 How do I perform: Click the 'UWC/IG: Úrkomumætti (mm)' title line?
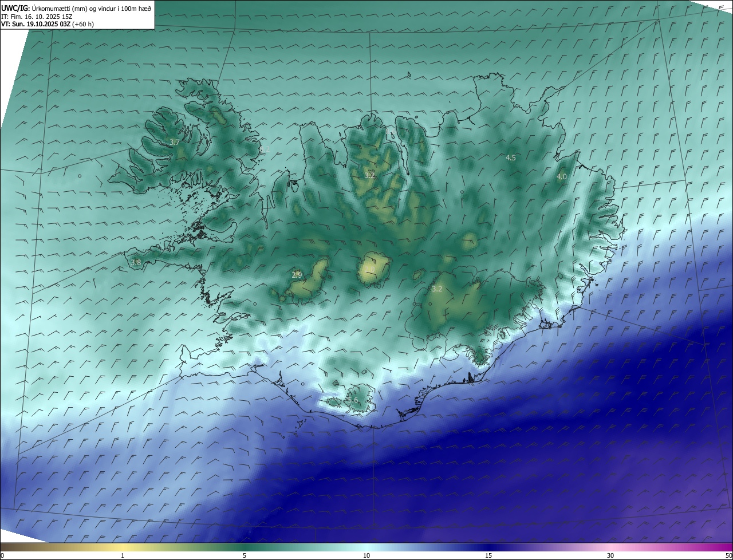pos(76,8)
